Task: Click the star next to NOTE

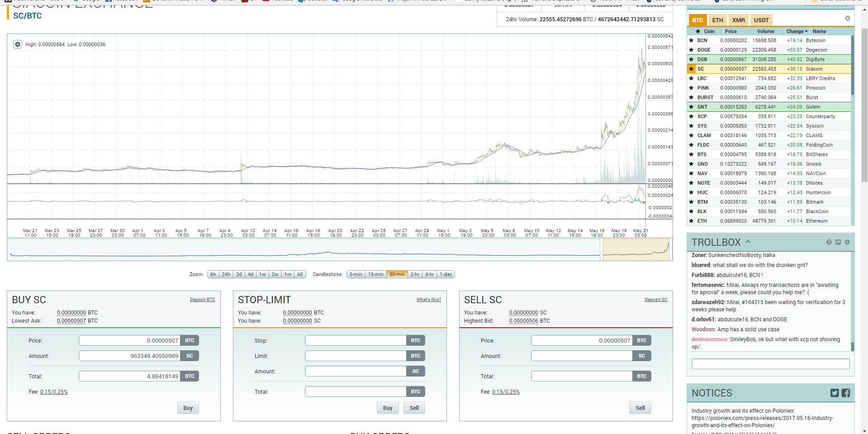Action: click(691, 183)
